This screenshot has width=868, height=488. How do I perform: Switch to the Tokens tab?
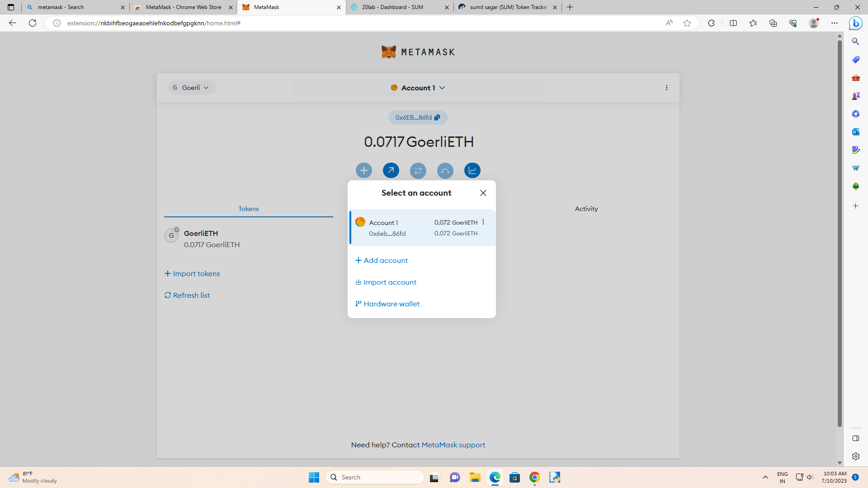248,208
